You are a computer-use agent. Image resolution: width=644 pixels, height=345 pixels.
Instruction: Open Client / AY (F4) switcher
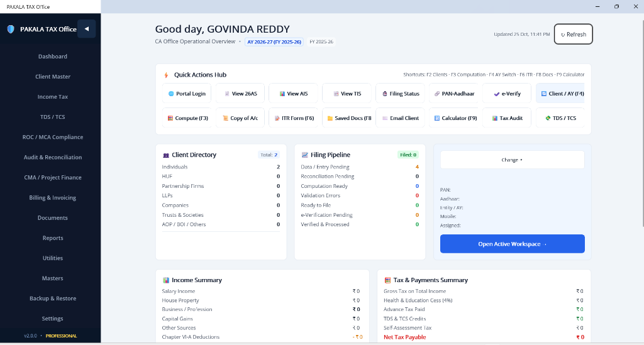(560, 94)
